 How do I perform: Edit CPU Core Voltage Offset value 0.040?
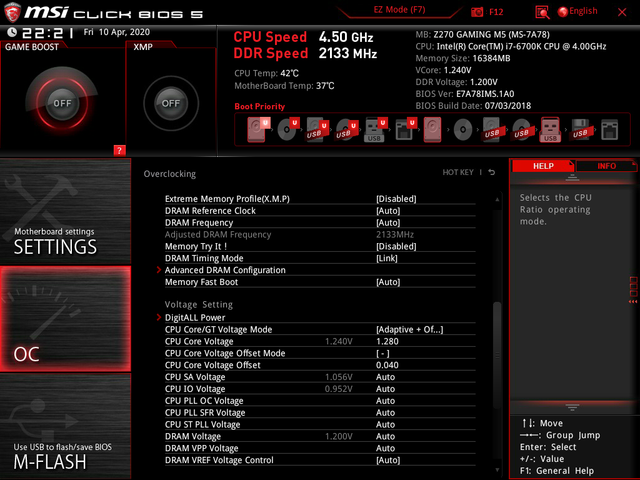pos(387,365)
